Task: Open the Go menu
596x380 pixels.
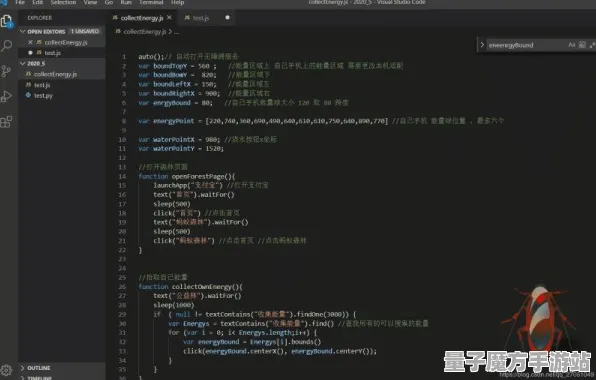Action: click(x=109, y=2)
